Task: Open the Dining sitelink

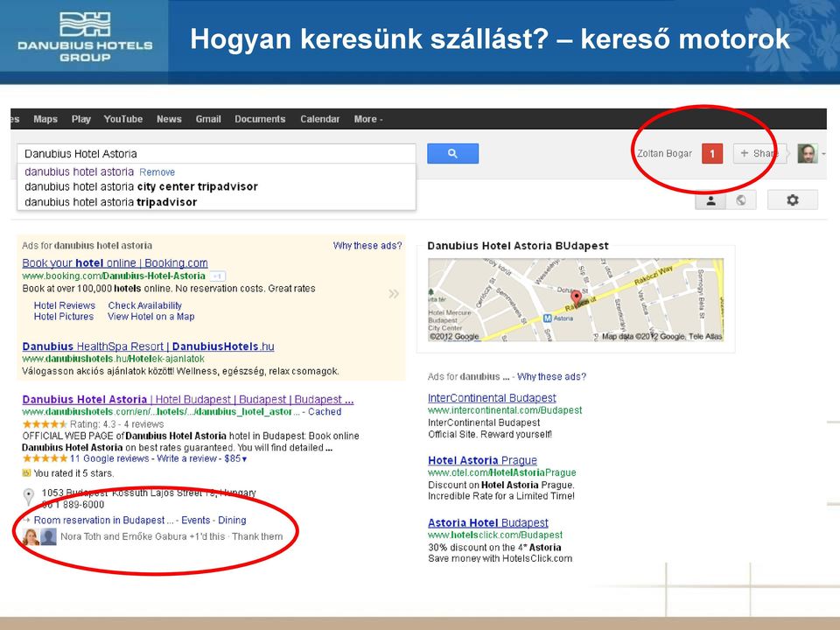Action: coord(232,520)
